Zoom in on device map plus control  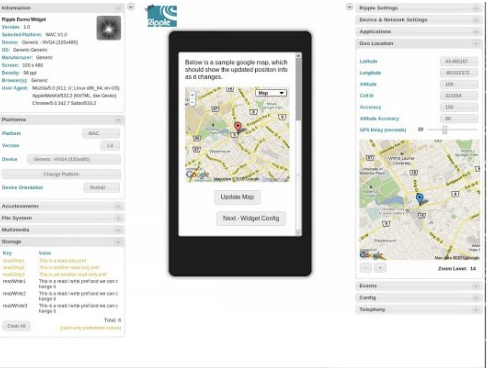pos(192,95)
